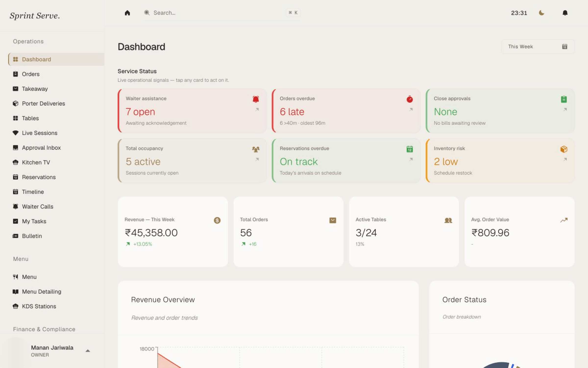Viewport: 588px width, 368px height.
Task: Click the Menu Detailing book icon
Action: coord(15,292)
